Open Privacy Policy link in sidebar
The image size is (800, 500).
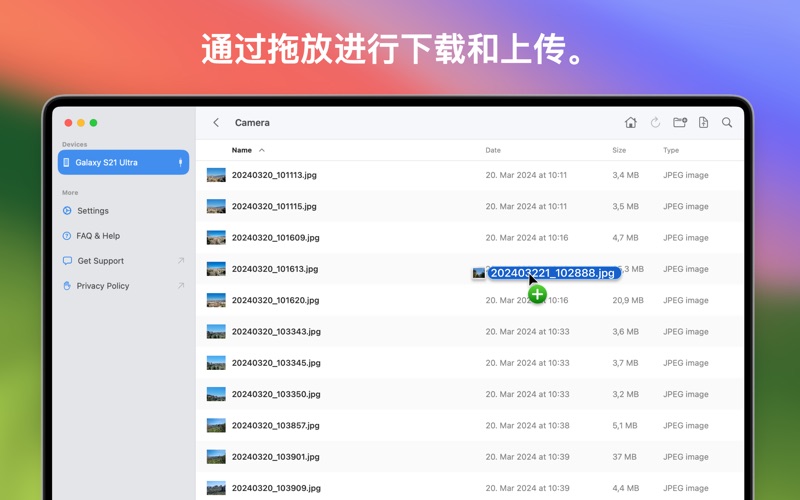tap(103, 286)
